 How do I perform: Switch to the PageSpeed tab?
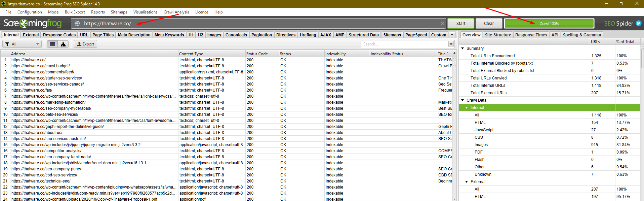pos(416,35)
